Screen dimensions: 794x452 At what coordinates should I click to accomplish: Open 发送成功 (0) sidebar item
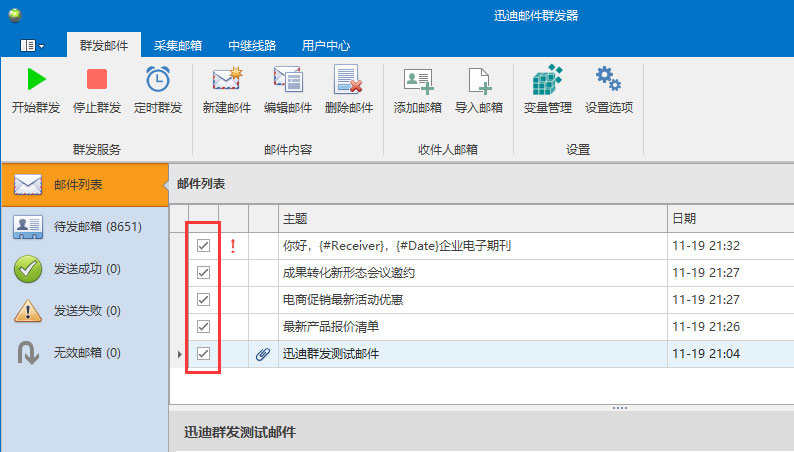85,269
